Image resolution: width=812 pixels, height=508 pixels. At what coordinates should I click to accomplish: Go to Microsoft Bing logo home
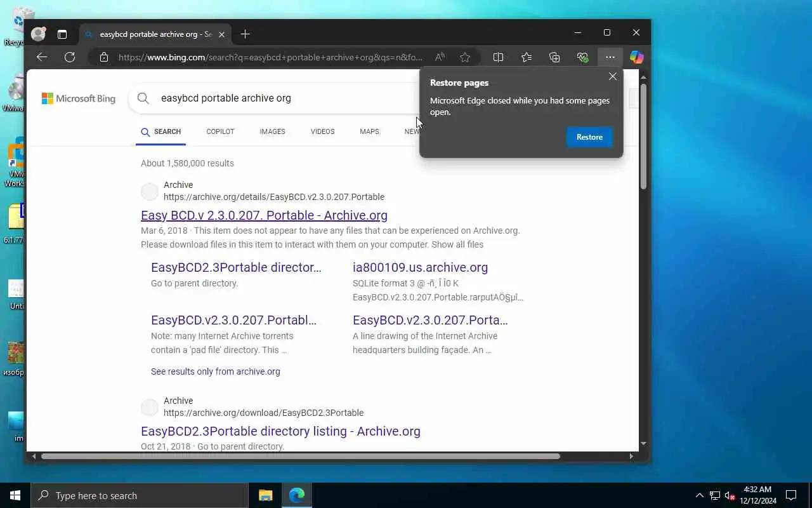(79, 98)
